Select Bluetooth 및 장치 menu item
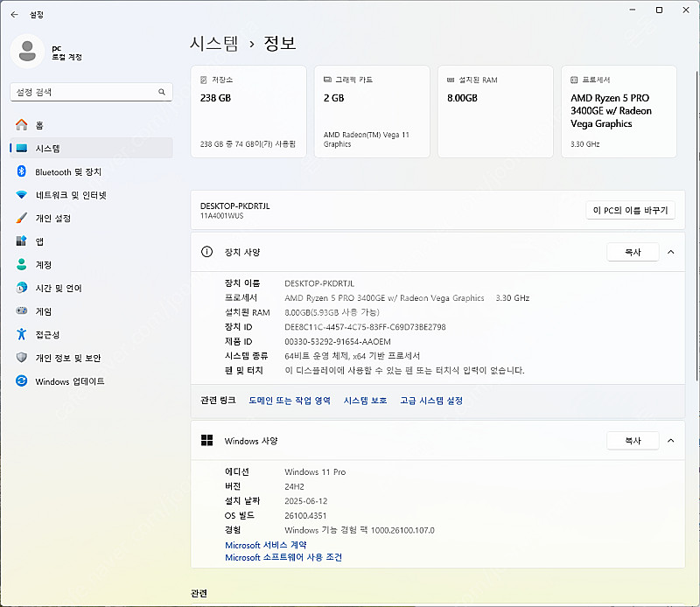 coord(91,171)
